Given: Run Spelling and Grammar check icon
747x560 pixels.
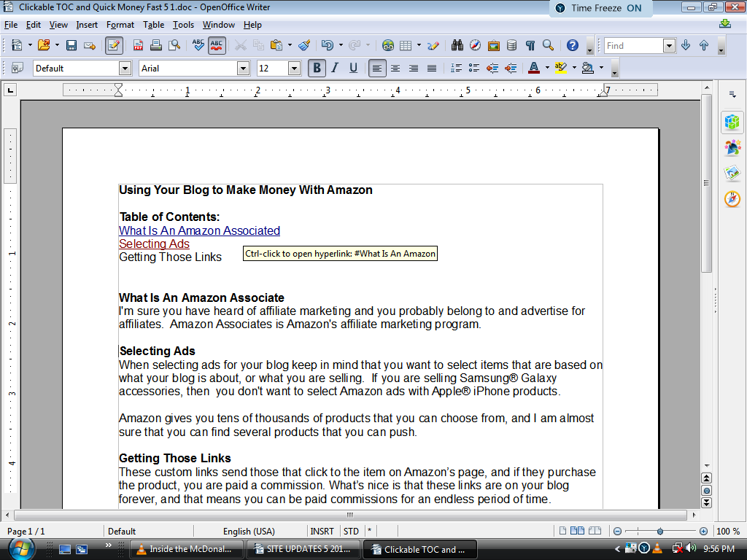Looking at the screenshot, I should [x=198, y=45].
